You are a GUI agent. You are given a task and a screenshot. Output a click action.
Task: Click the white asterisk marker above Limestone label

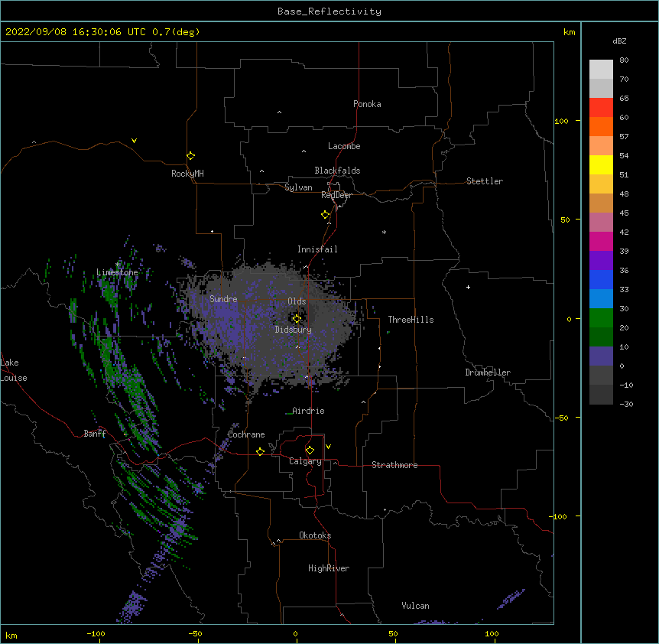[x=118, y=265]
